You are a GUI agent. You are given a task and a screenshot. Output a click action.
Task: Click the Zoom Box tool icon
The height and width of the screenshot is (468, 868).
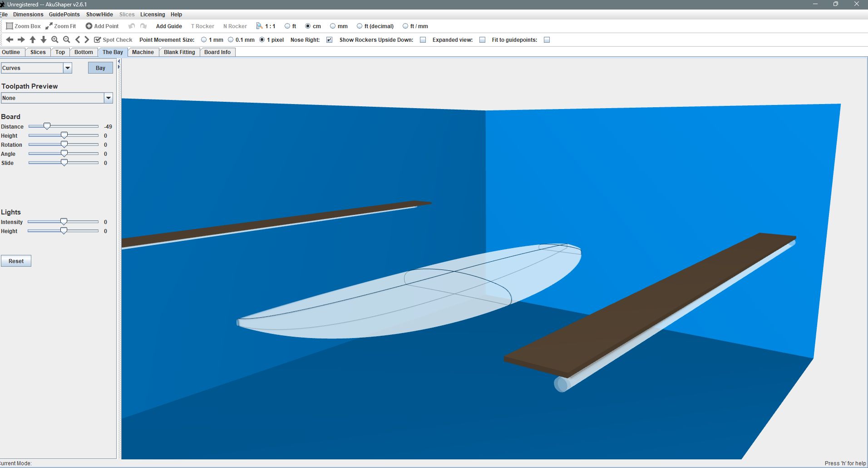[x=10, y=26]
